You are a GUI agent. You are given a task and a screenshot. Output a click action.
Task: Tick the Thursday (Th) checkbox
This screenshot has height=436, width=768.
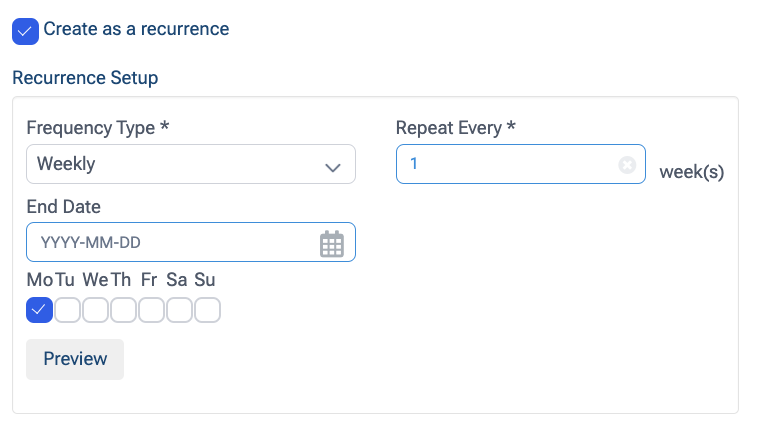tap(123, 311)
